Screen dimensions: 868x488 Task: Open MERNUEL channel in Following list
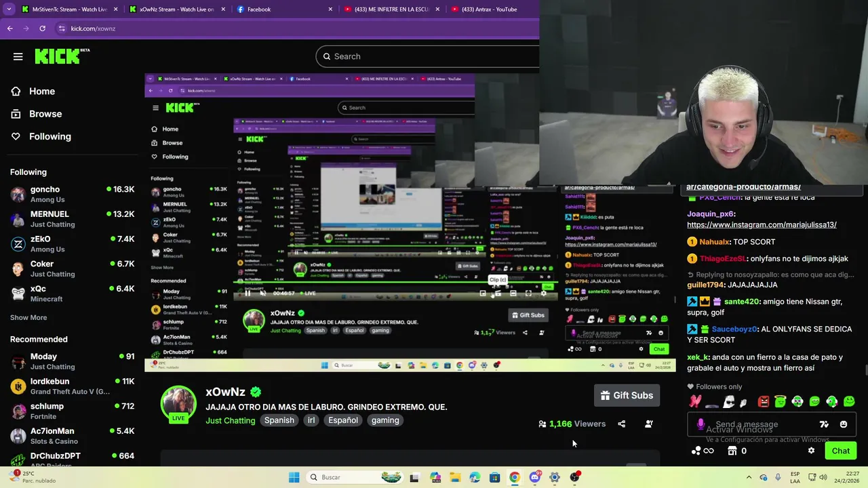(x=72, y=219)
